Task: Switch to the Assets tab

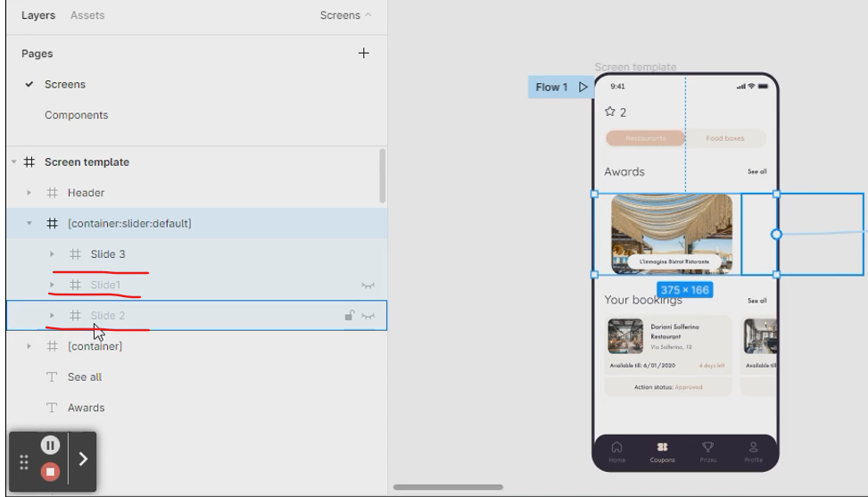Action: 87,15
